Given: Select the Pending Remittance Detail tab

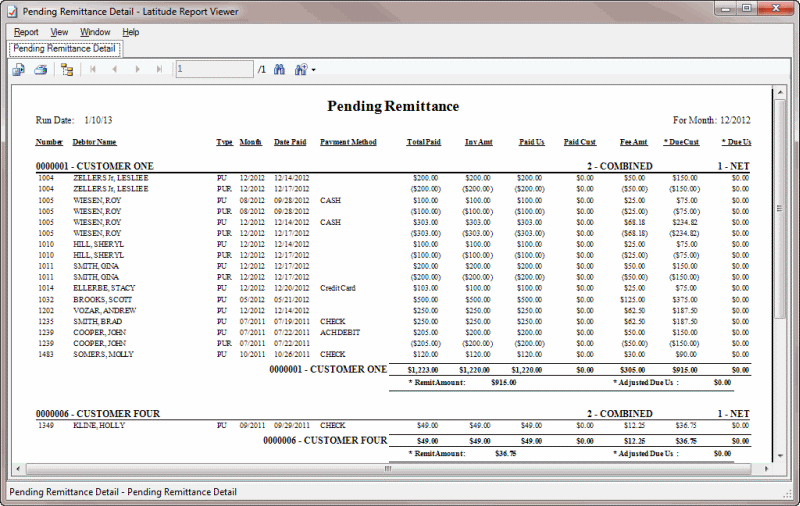Looking at the screenshot, I should pos(65,48).
